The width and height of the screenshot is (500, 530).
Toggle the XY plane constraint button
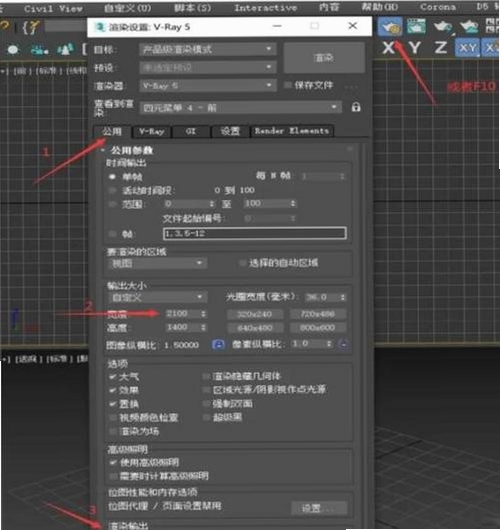click(467, 48)
